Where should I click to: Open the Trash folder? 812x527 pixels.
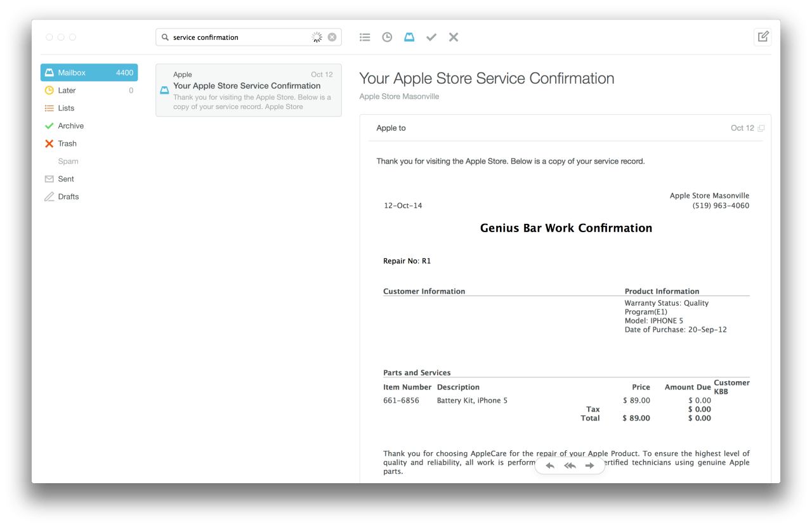(67, 144)
